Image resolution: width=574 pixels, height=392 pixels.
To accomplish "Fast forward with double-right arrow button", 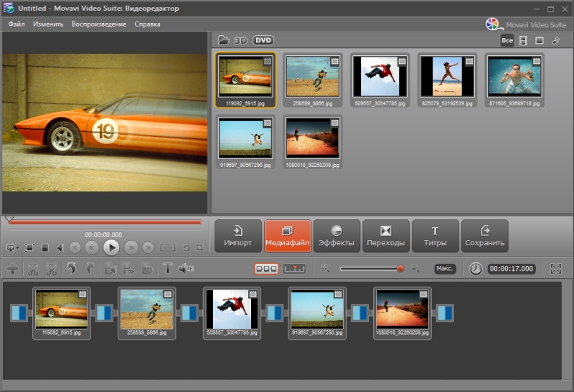I will click(131, 248).
